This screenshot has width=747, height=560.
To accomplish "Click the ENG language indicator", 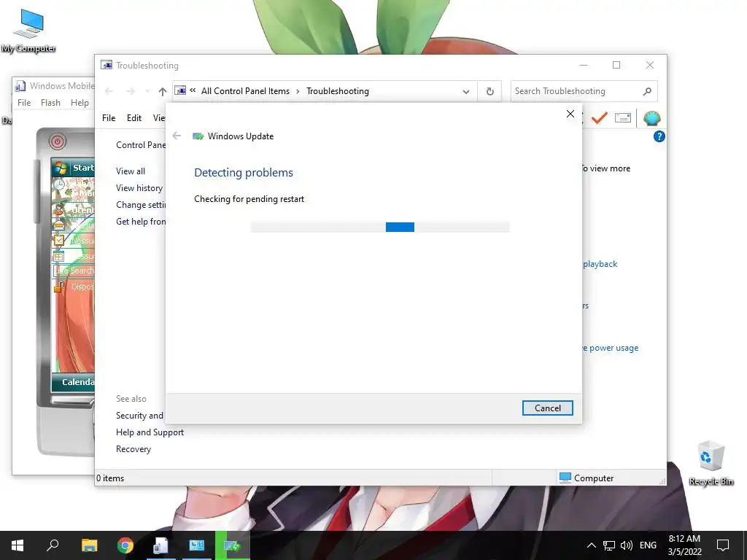I will click(x=648, y=545).
